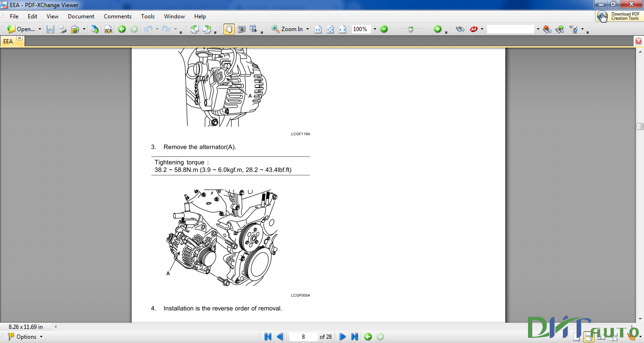
Task: Rotate page clockwise icon
Action: (207, 29)
